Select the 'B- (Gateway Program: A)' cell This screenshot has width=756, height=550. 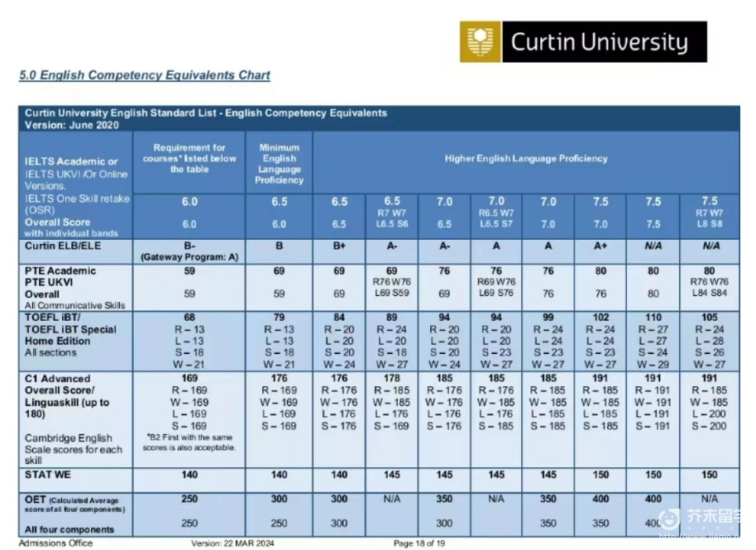click(x=189, y=251)
